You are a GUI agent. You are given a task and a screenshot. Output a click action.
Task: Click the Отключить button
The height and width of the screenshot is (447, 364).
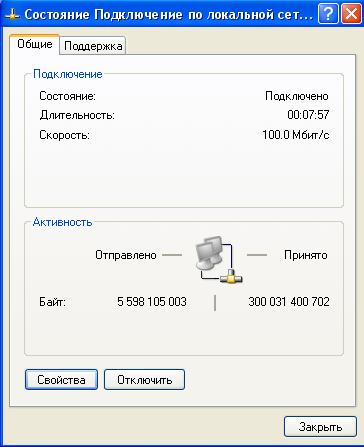point(144,380)
